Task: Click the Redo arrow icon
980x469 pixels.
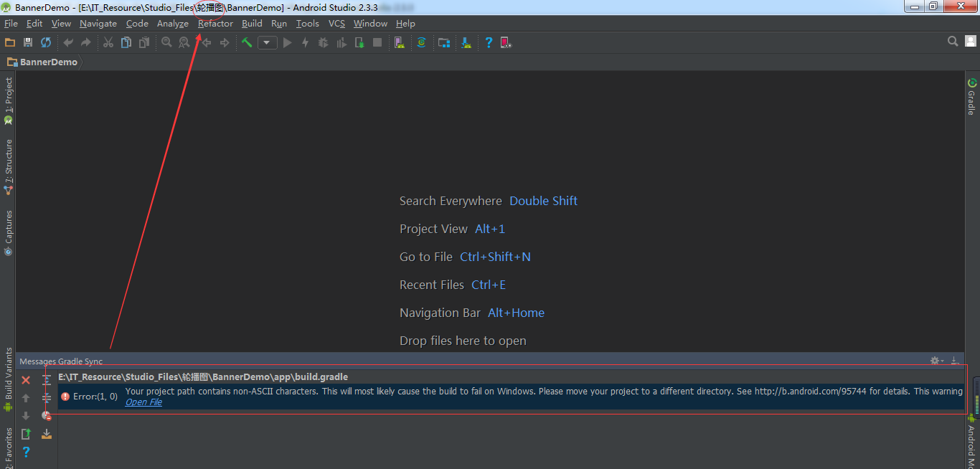Action: [86, 42]
